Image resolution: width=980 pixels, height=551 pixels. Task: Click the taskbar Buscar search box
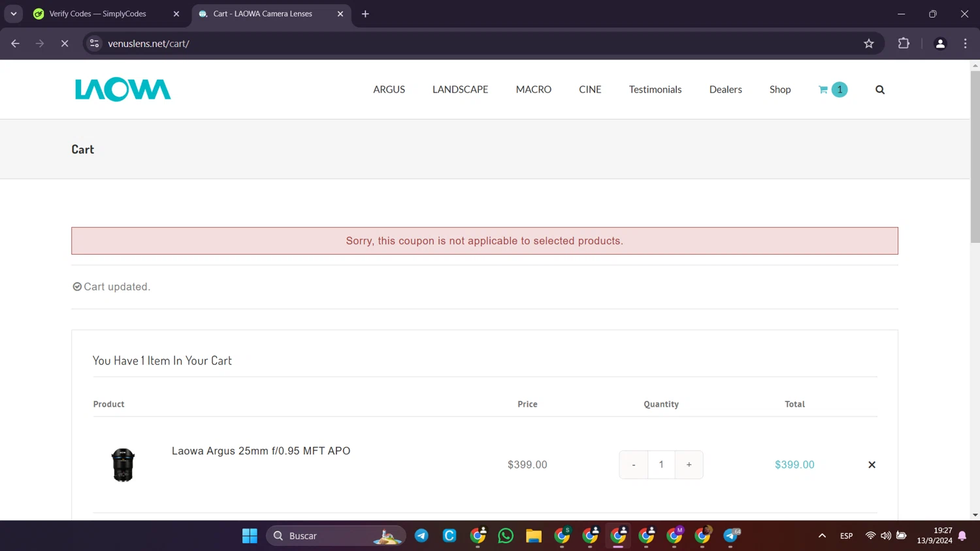point(336,536)
